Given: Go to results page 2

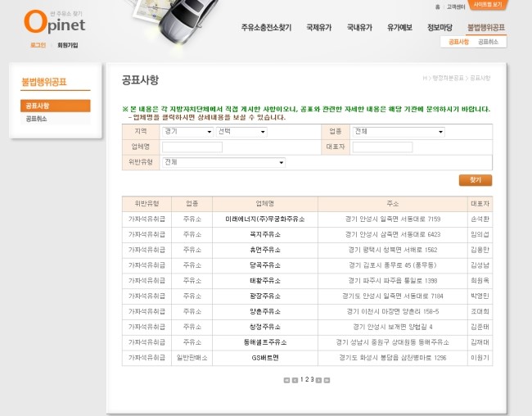Looking at the screenshot, I should 307,380.
